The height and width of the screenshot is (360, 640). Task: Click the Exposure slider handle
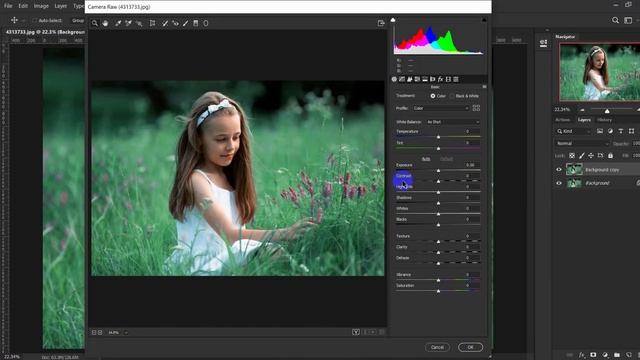click(438, 171)
